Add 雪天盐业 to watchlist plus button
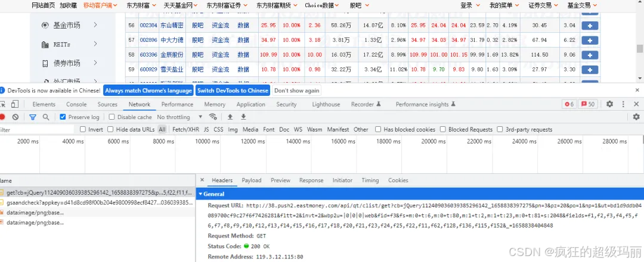Image resolution: width=644 pixels, height=262 pixels. [590, 70]
